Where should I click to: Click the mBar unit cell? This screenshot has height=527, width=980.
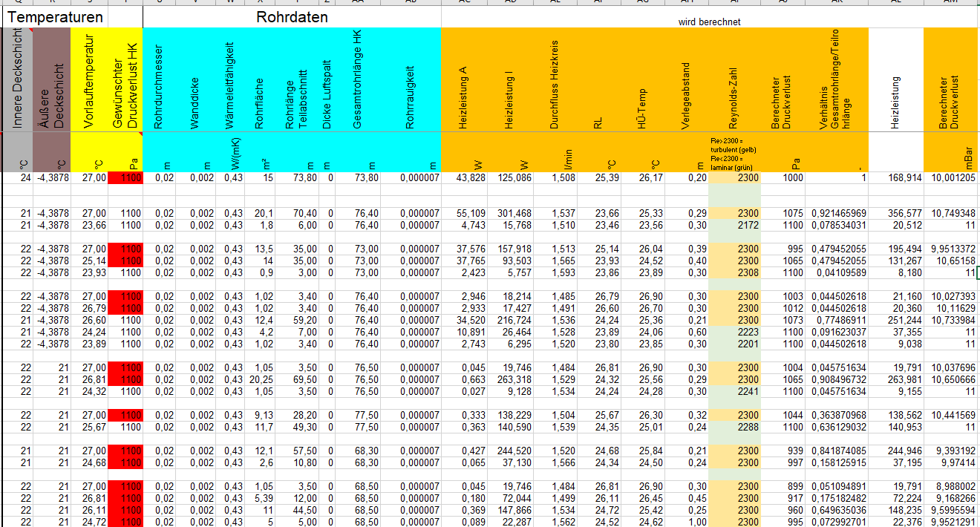tap(951, 151)
